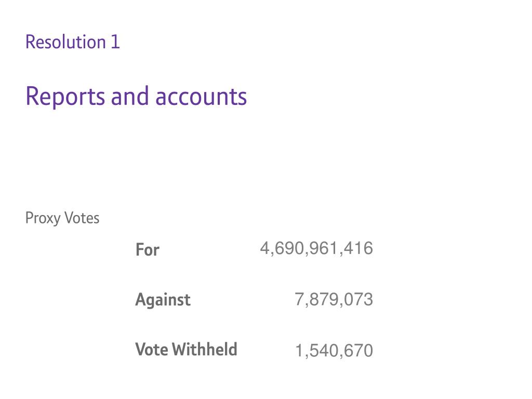532x399 pixels.
Task: Select the Vote Withheld label
Action: [187, 350]
